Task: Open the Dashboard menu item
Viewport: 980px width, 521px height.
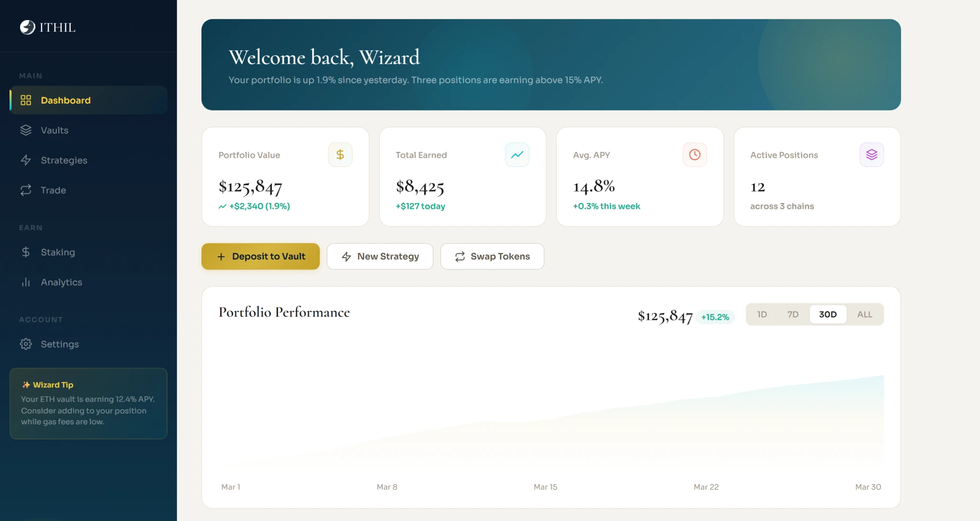Action: 89,100
